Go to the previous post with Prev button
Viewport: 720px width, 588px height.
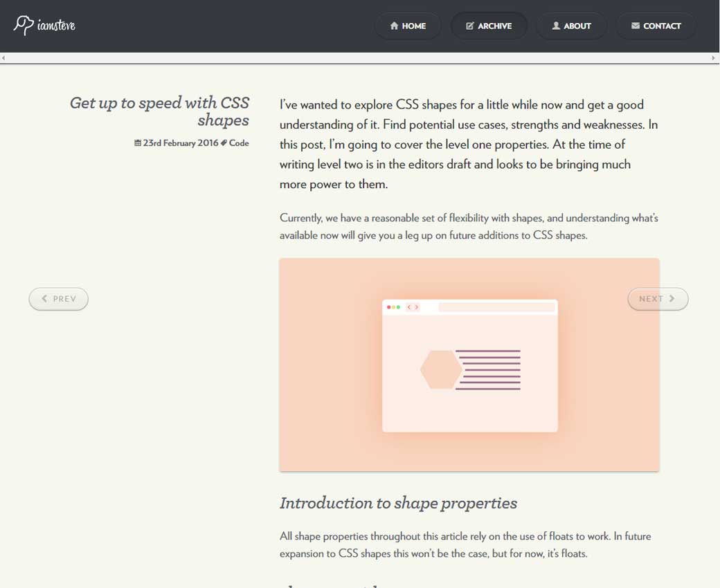(59, 299)
